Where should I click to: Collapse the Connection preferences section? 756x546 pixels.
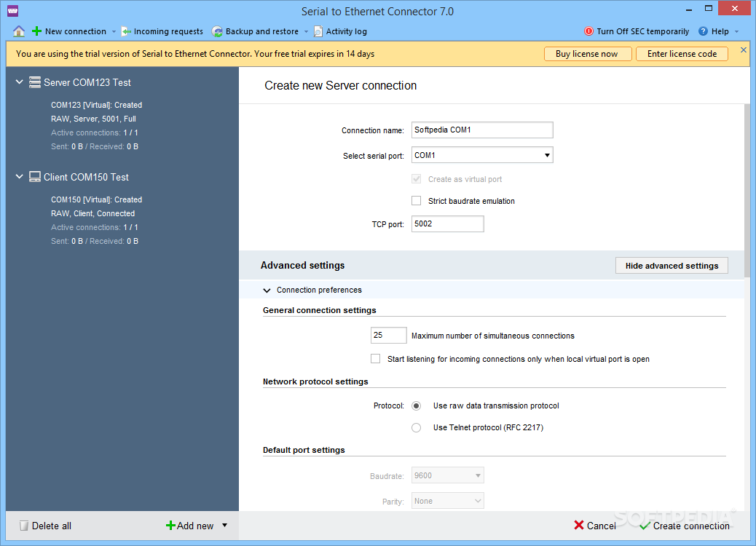[267, 290]
